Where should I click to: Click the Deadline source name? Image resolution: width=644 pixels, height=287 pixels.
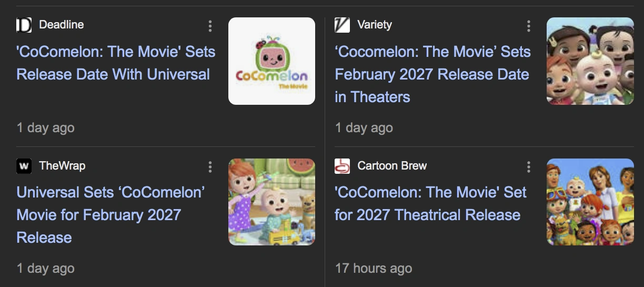pyautogui.click(x=61, y=25)
